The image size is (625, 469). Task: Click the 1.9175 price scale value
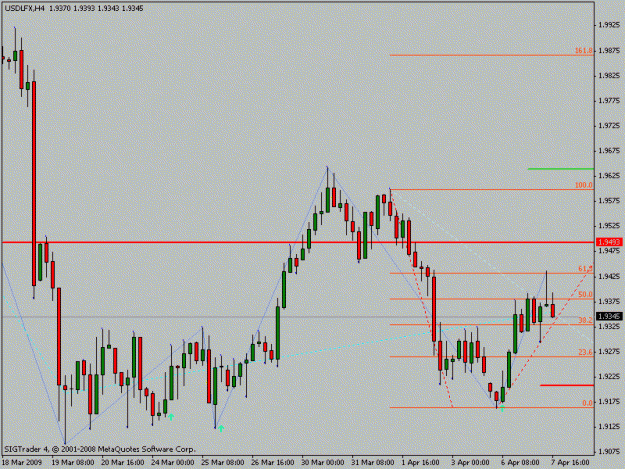609,402
